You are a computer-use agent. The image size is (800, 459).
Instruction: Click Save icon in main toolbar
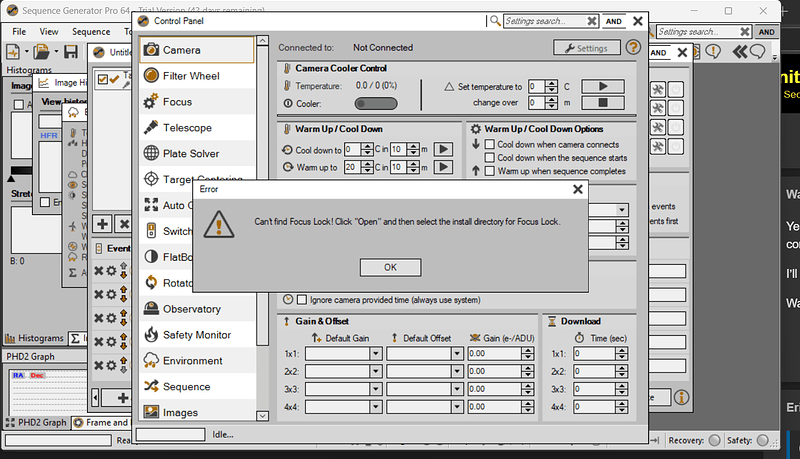point(70,52)
